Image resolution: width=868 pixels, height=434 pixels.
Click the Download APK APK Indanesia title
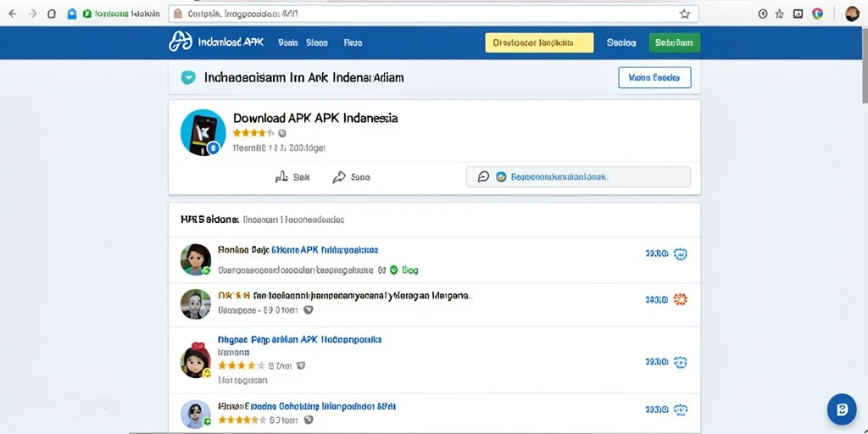315,118
